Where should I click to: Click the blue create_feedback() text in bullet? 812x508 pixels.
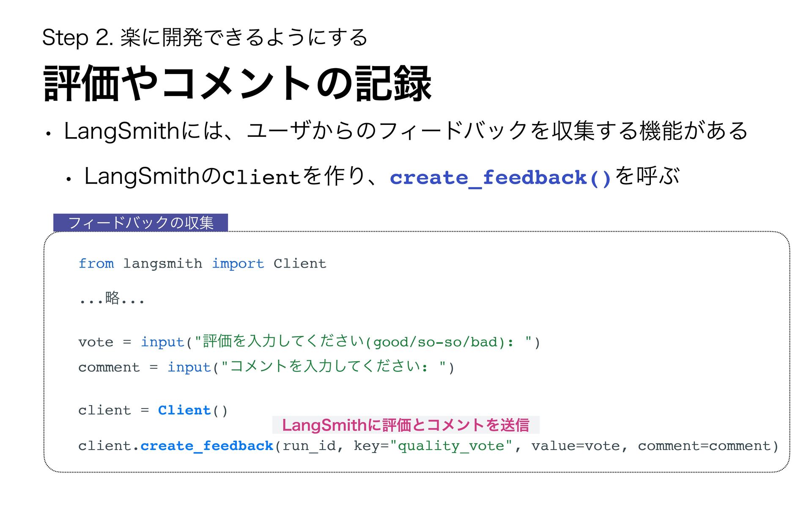tap(500, 177)
